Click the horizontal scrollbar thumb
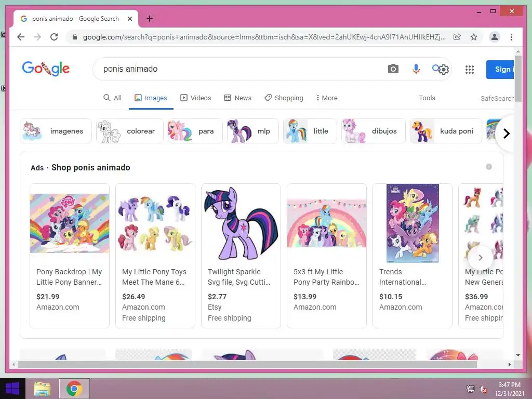The height and width of the screenshot is (399, 532). pyautogui.click(x=248, y=364)
